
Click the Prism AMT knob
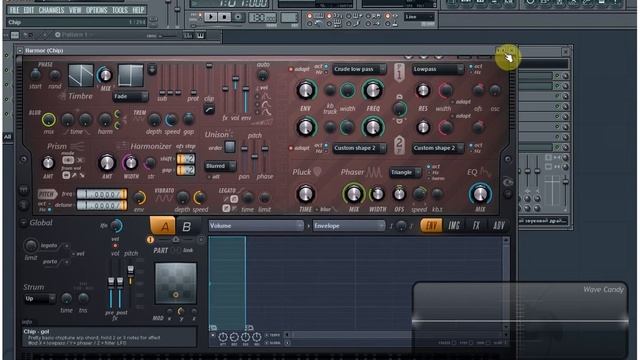pos(48,163)
